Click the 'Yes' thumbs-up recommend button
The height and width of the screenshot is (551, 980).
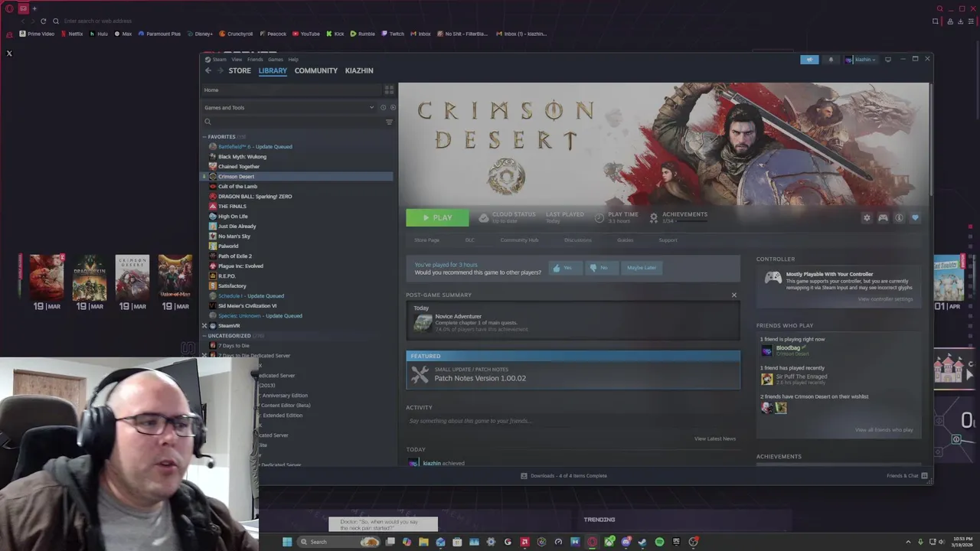[x=565, y=268]
